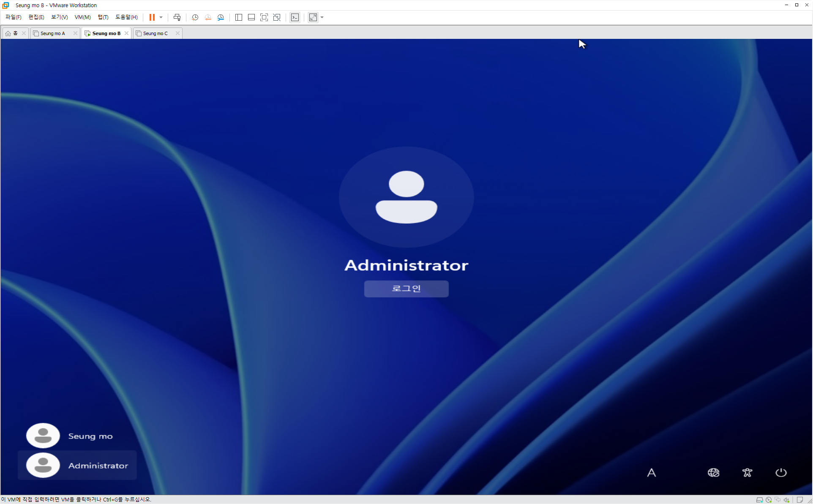Pause the VM with the orange pause button
This screenshot has width=813, height=504.
point(152,17)
